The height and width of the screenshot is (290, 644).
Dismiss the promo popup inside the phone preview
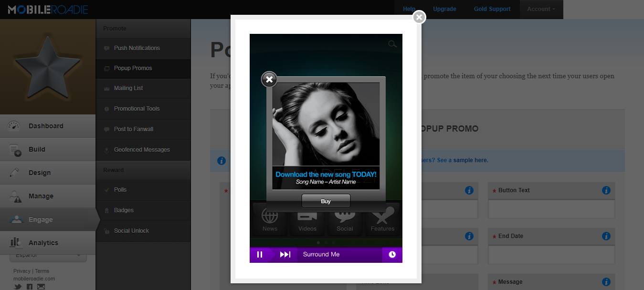(x=269, y=79)
